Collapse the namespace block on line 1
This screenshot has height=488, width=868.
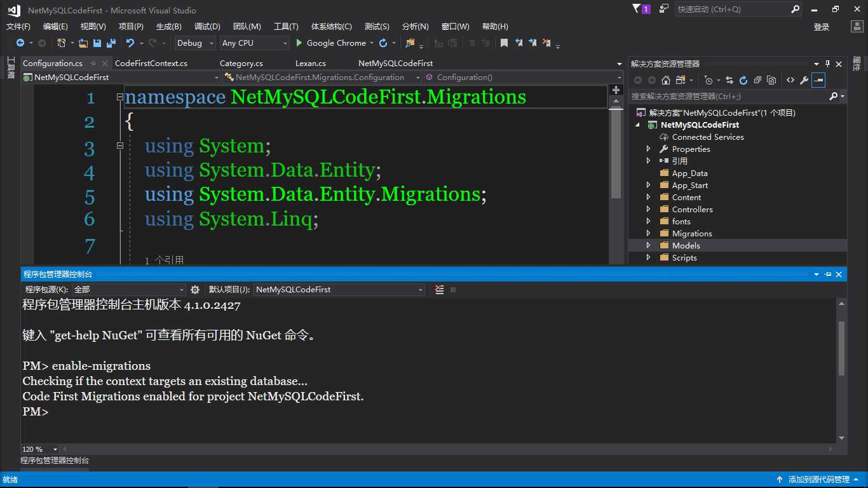click(119, 97)
